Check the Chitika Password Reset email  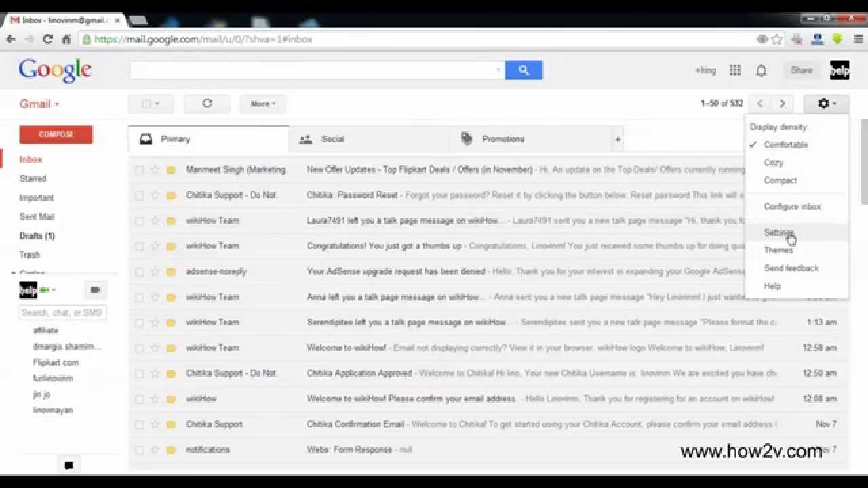139,195
